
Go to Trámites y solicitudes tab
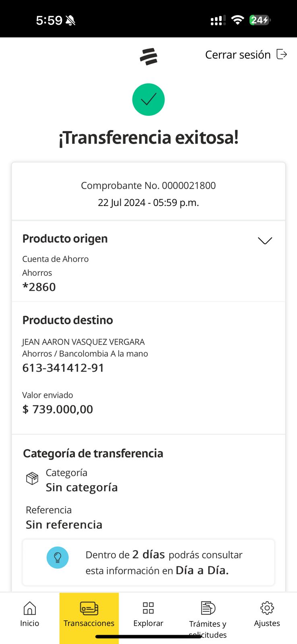208,624
